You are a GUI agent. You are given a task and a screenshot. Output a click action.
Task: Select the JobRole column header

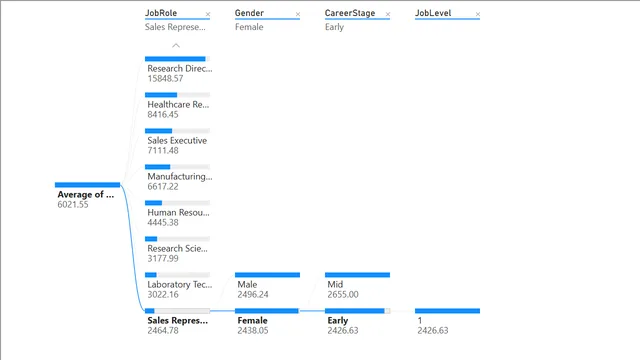[x=161, y=13]
